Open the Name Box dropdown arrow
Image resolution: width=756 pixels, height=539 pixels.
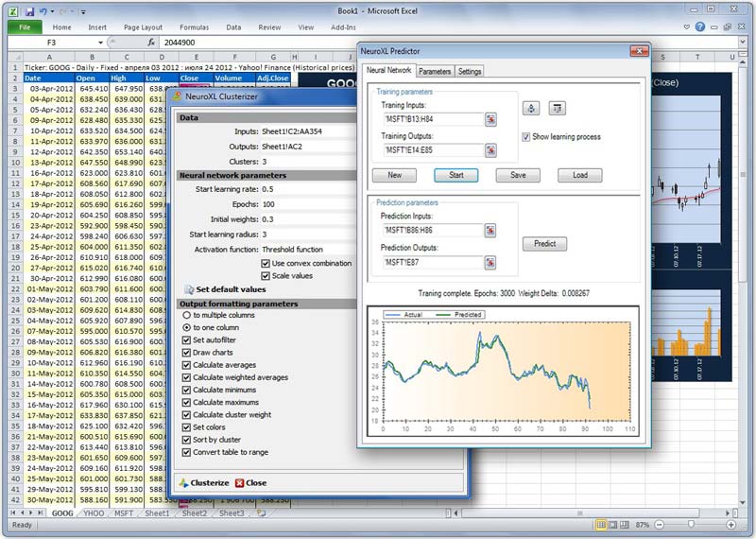100,43
